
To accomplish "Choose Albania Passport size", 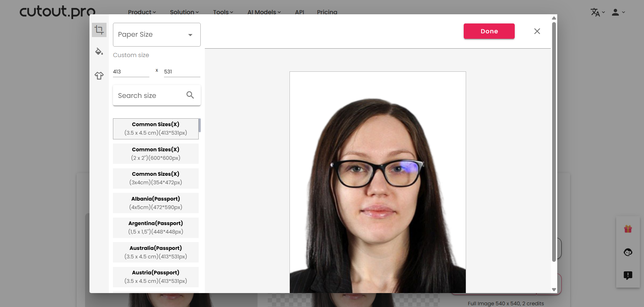I will (156, 203).
